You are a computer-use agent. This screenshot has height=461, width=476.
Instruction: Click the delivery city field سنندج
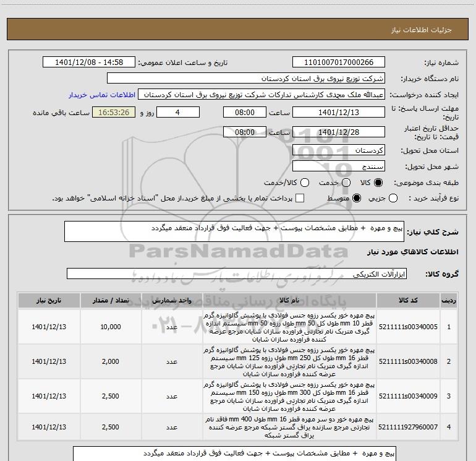(x=339, y=166)
